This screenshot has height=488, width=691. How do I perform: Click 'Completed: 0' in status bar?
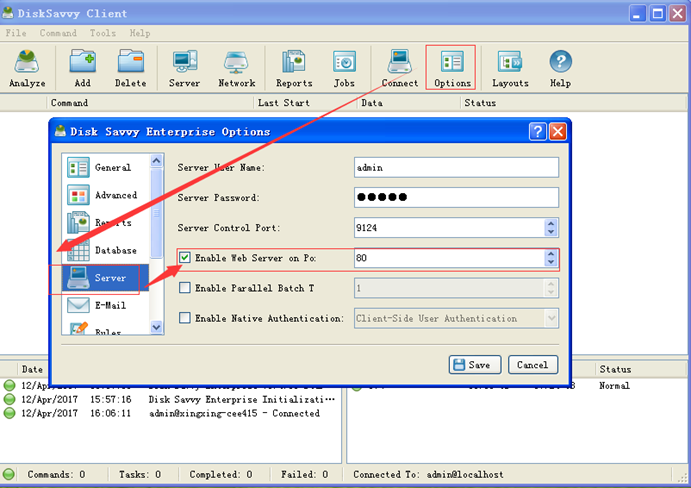[221, 474]
